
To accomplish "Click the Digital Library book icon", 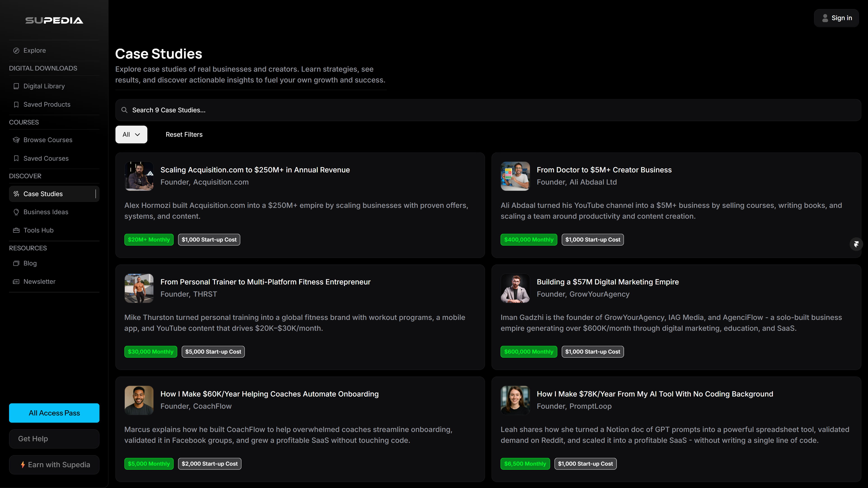I will click(16, 86).
